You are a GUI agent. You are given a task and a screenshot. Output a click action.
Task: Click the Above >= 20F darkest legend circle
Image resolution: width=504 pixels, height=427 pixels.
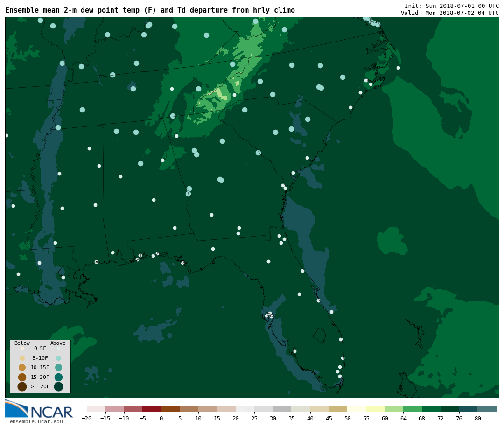(x=58, y=386)
